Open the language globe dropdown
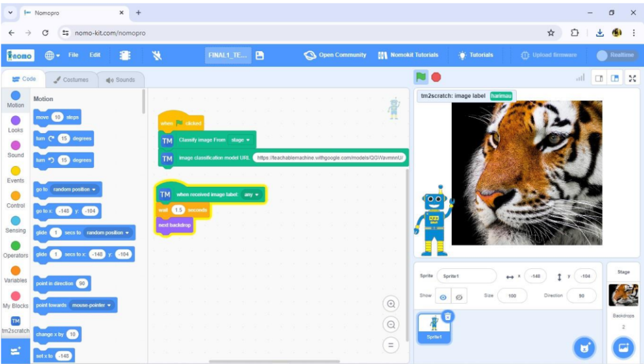This screenshot has height=364, width=644. pyautogui.click(x=52, y=55)
